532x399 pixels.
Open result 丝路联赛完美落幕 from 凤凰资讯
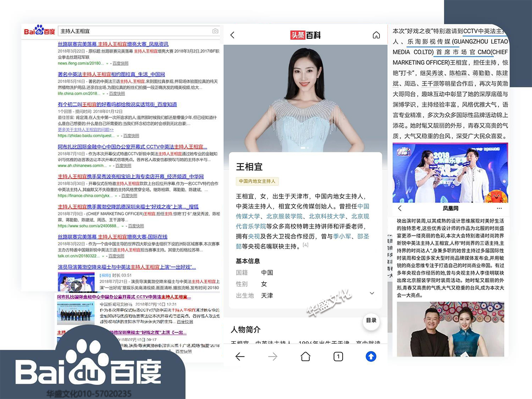point(113,44)
